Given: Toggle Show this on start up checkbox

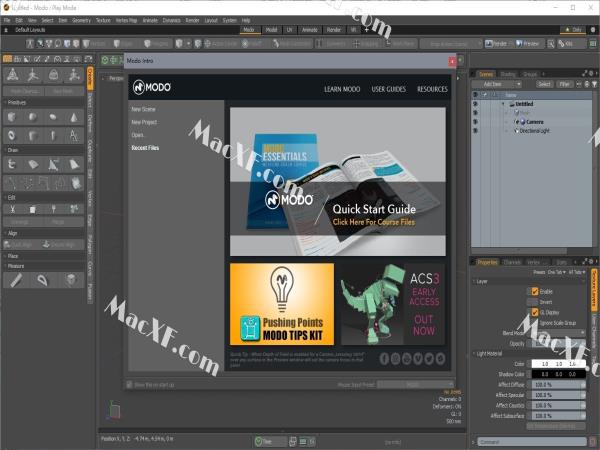Looking at the screenshot, I should click(x=129, y=385).
